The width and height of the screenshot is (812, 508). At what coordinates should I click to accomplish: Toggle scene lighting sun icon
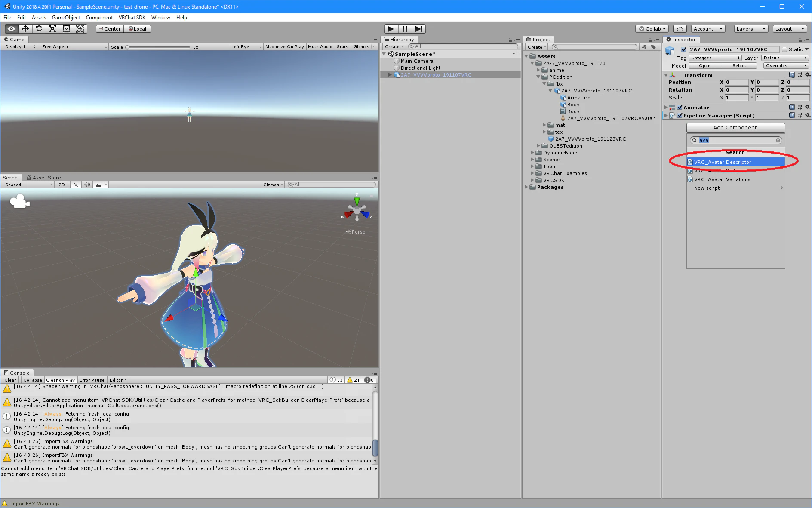76,185
